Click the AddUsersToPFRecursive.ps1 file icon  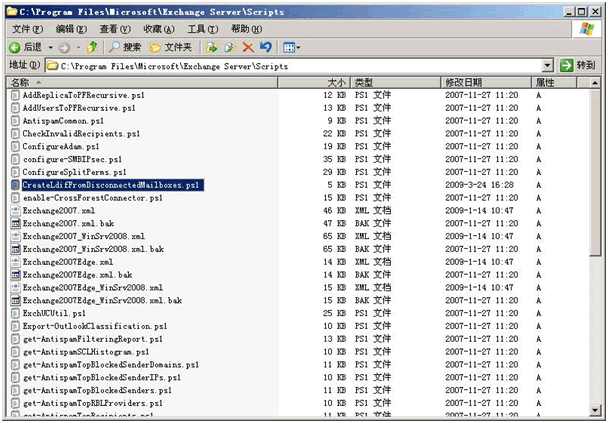coord(15,108)
